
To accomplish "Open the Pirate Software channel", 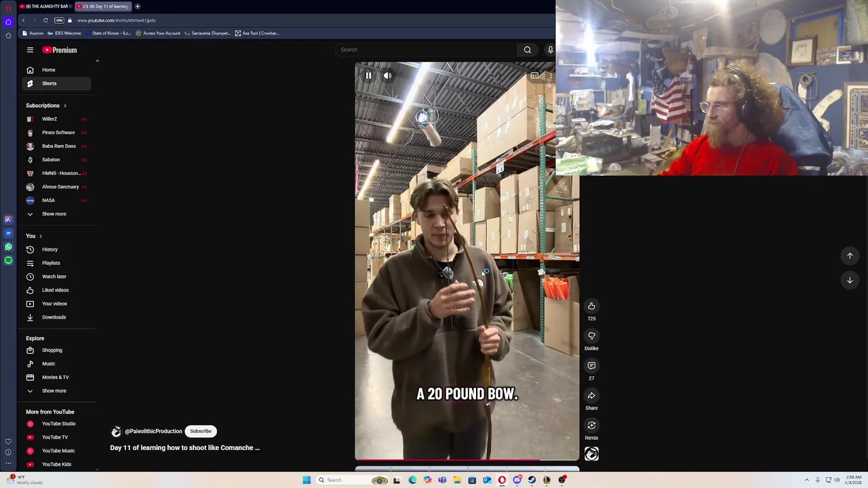I will click(x=57, y=133).
